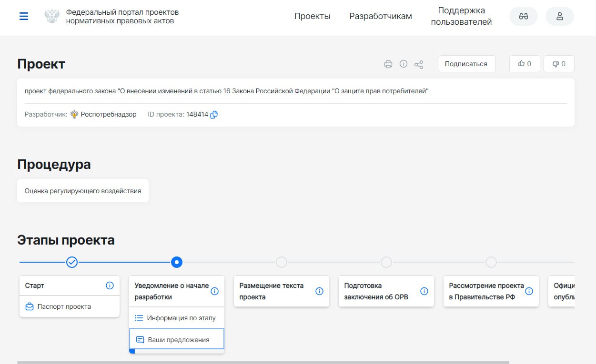Click the print project icon

(388, 64)
